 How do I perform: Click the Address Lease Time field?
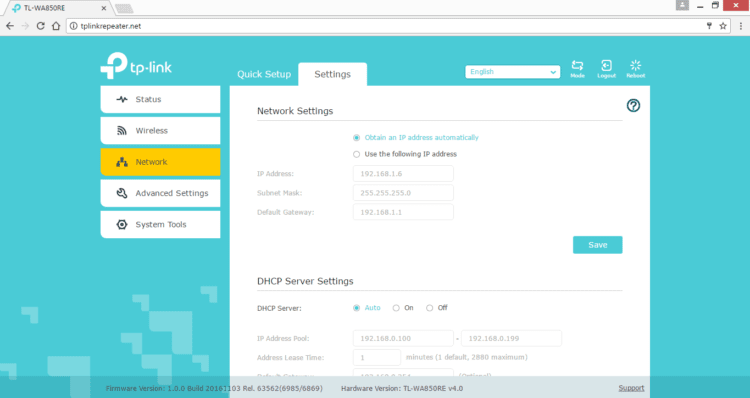(x=377, y=357)
